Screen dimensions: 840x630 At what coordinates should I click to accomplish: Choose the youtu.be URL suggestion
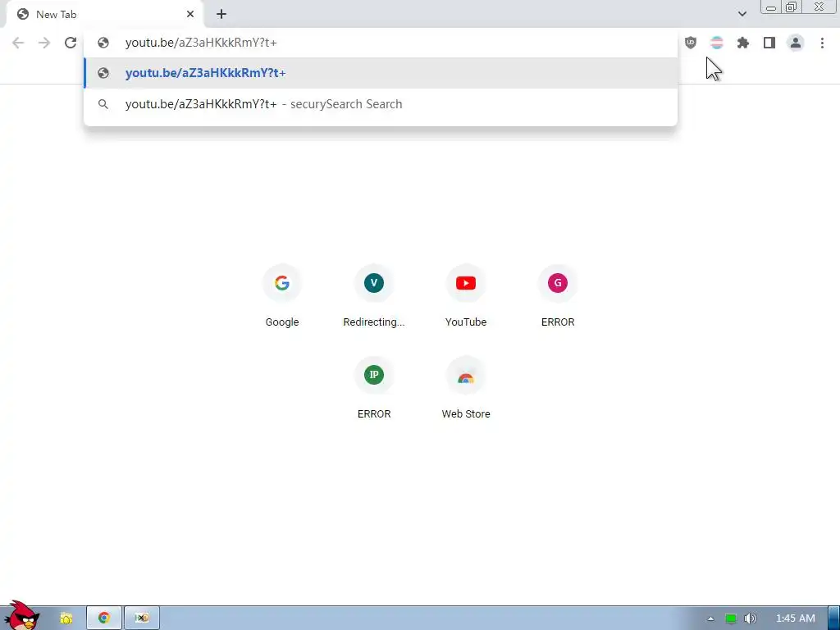pyautogui.click(x=381, y=73)
